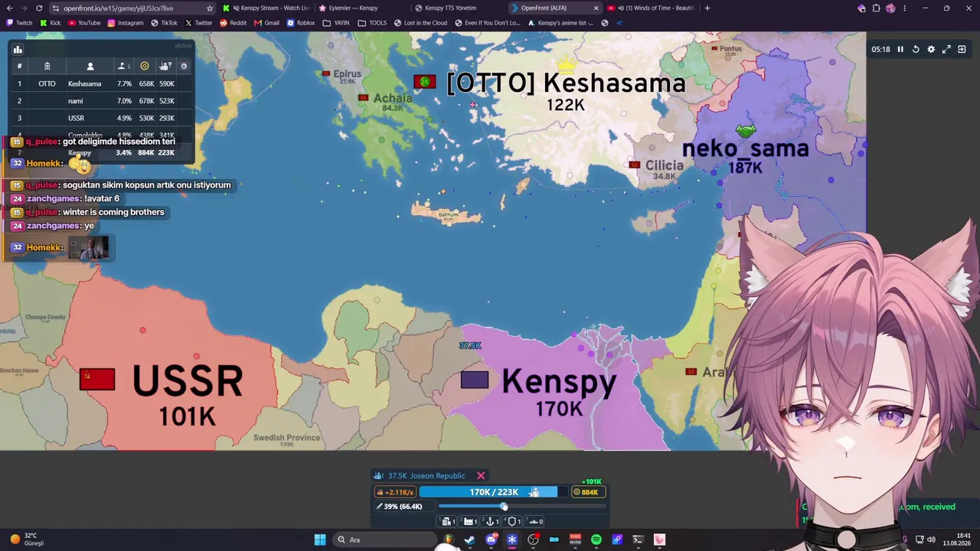
Task: Open the terminal from the taskbar
Action: pyautogui.click(x=638, y=540)
